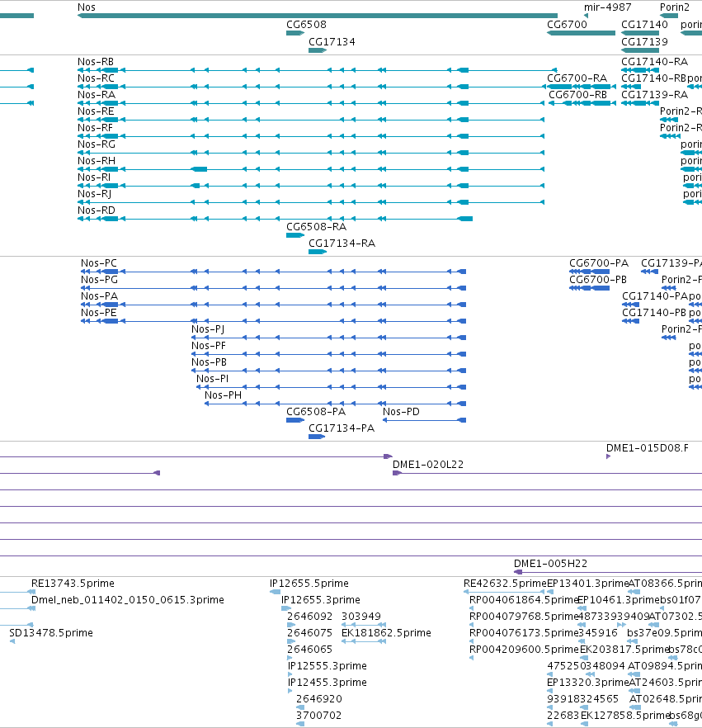Select the IP12455.3prime EST label
The image size is (702, 728).
327,683
